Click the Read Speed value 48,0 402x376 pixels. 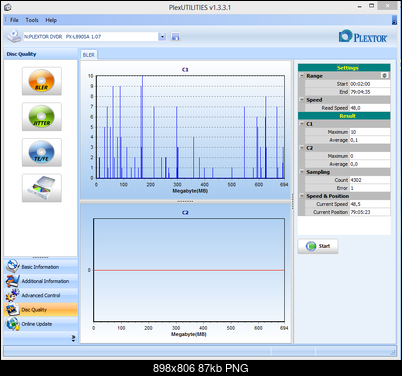click(370, 108)
